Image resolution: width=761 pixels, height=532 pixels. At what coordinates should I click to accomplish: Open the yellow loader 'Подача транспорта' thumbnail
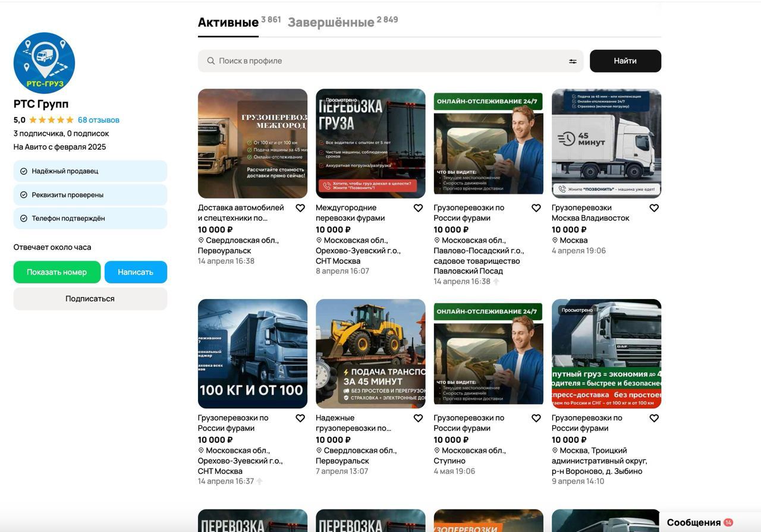[370, 354]
